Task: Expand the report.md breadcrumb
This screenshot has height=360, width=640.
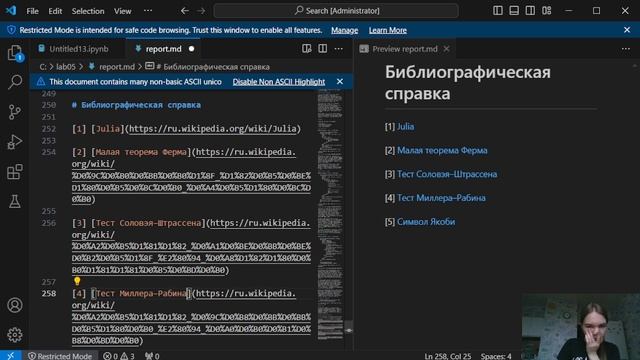Action: pyautogui.click(x=117, y=67)
